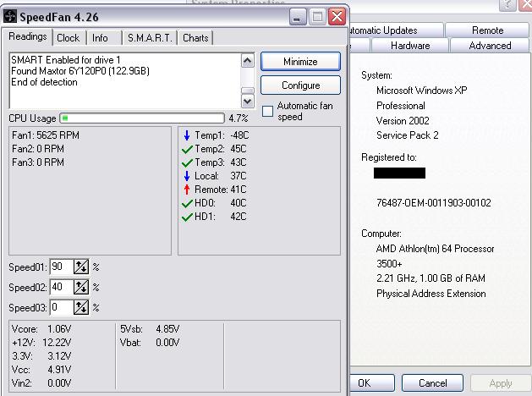
Task: Close the SpeedFan window
Action: pos(337,16)
